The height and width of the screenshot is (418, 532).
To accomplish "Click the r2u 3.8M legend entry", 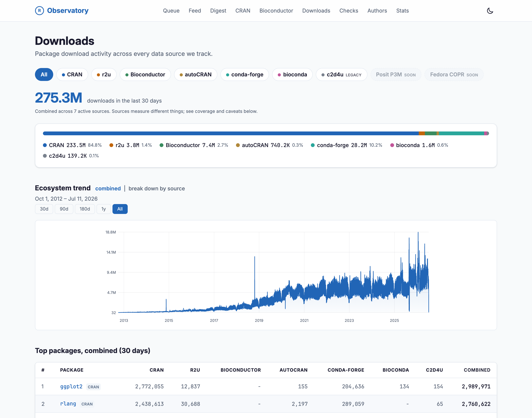I will [x=131, y=145].
